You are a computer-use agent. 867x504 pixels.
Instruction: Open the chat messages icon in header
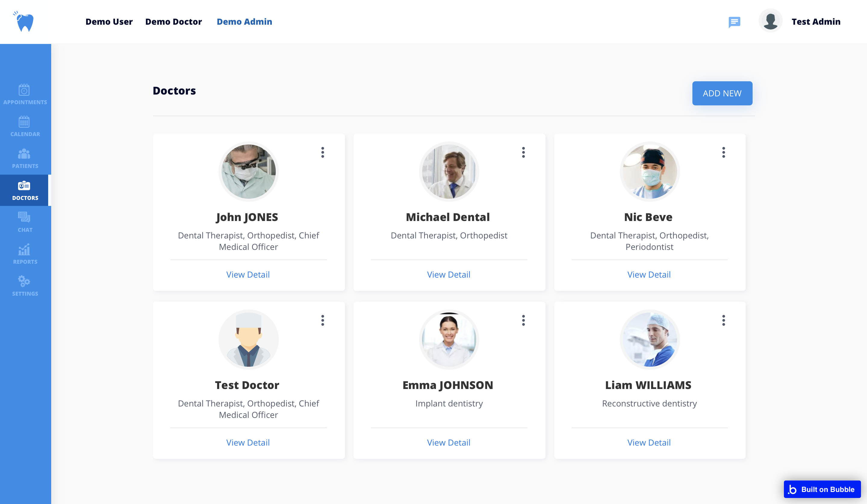tap(734, 22)
